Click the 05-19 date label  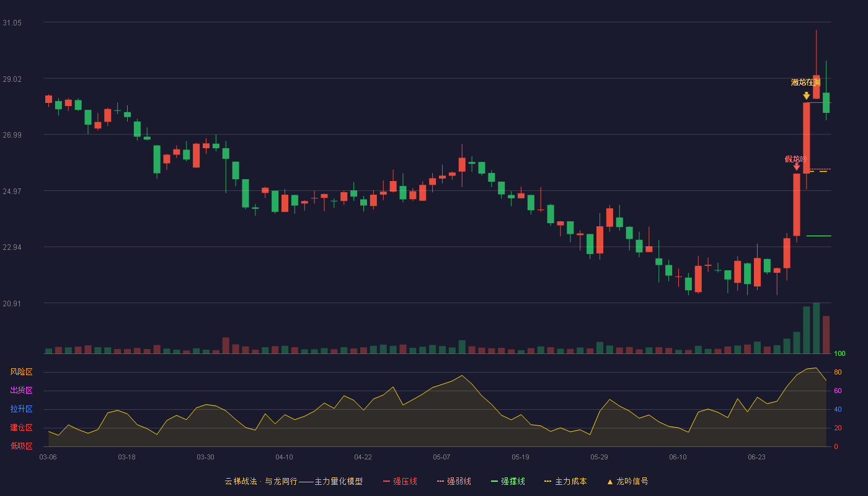click(520, 457)
